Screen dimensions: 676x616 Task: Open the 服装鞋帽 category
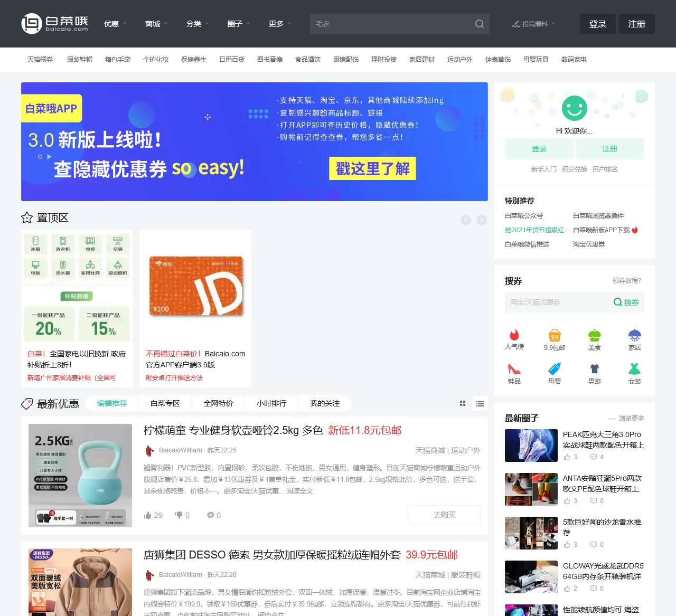(80, 60)
